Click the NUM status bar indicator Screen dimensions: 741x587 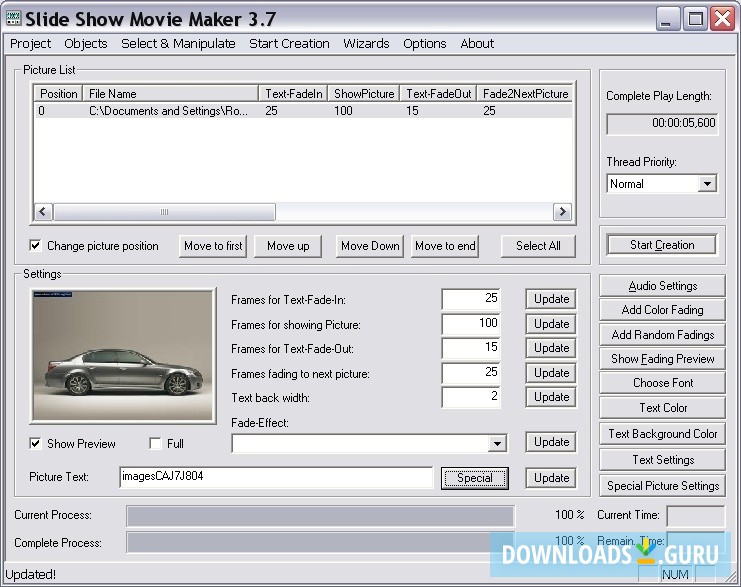675,575
